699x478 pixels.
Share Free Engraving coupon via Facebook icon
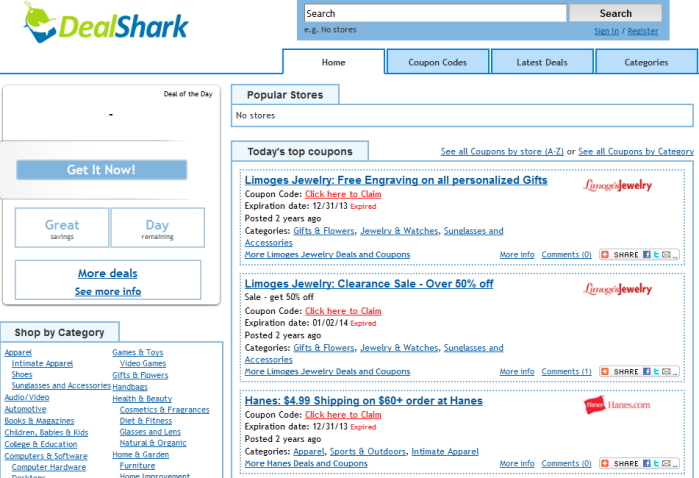[646, 255]
